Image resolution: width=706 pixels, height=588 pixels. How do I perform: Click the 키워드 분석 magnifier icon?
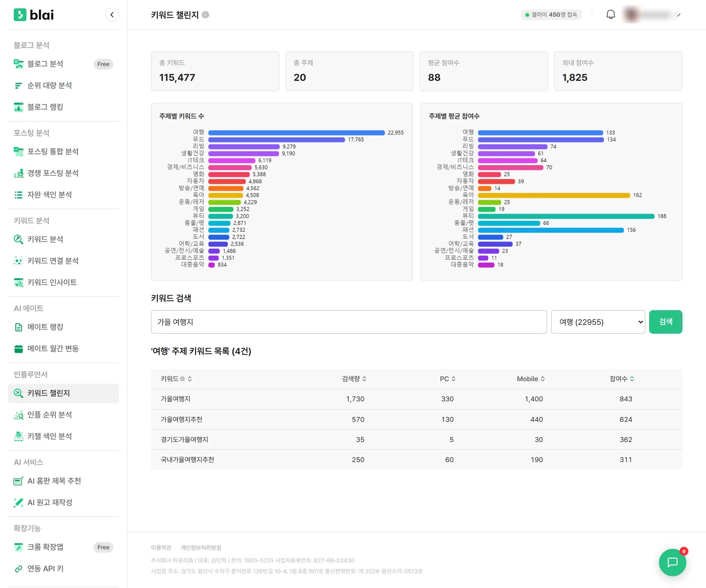pos(19,239)
